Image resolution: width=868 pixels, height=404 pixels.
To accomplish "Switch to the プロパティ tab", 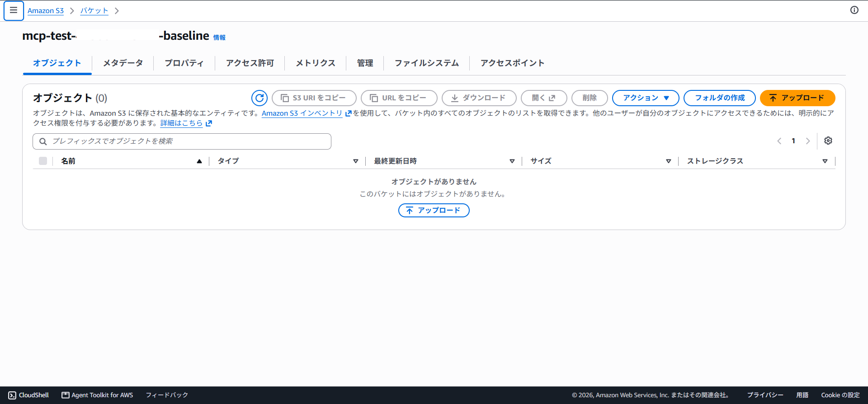I will pos(184,63).
